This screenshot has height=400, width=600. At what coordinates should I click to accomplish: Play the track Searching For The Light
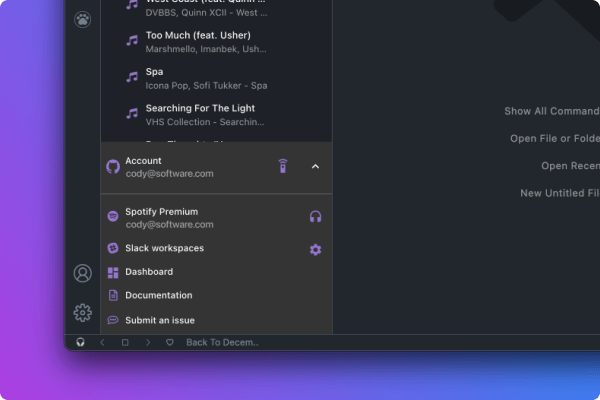click(200, 108)
